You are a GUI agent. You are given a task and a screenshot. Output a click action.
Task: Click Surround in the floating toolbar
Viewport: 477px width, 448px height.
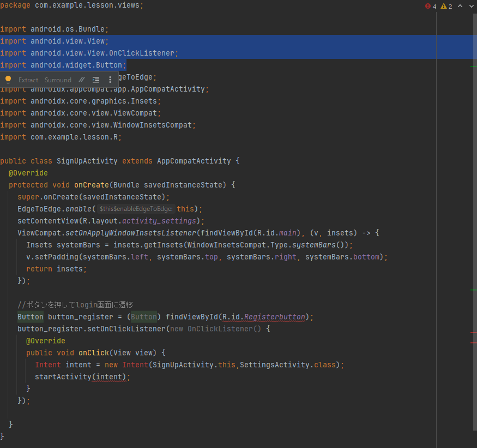pyautogui.click(x=58, y=80)
